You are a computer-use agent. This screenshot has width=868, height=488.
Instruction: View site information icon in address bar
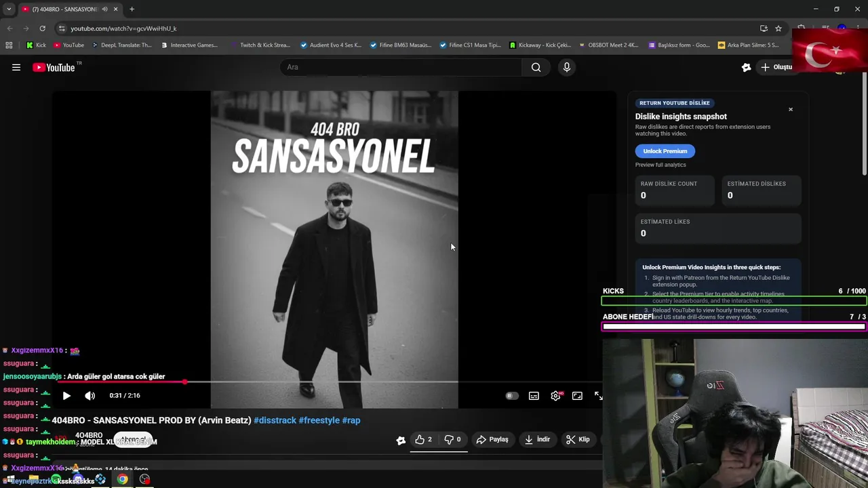point(62,28)
